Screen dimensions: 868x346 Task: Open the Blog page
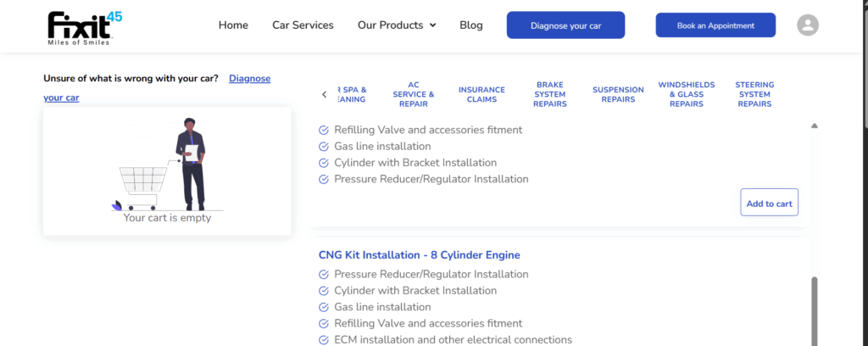pos(470,25)
